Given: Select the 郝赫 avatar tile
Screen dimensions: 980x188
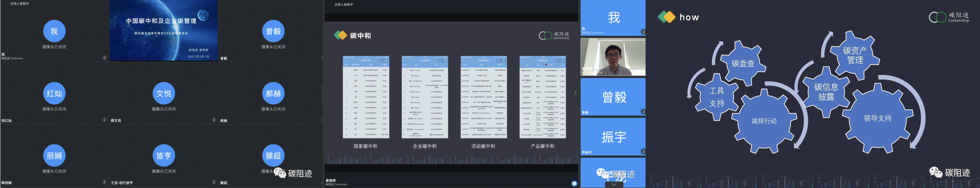Looking at the screenshot, I should [273, 93].
